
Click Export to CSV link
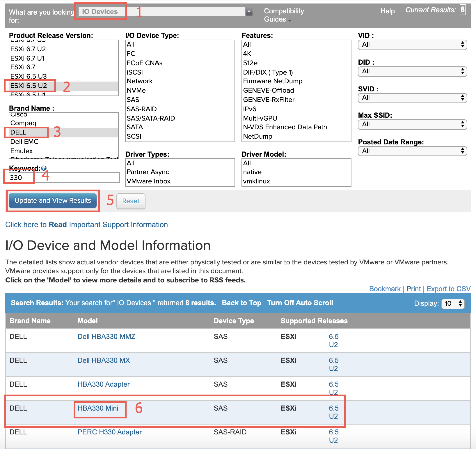pyautogui.click(x=449, y=289)
